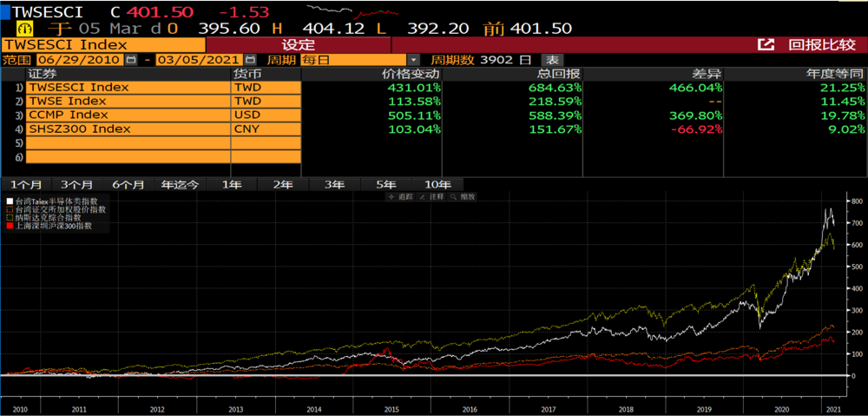Select the 6个月 time range tab
868x416 pixels.
pos(128,185)
